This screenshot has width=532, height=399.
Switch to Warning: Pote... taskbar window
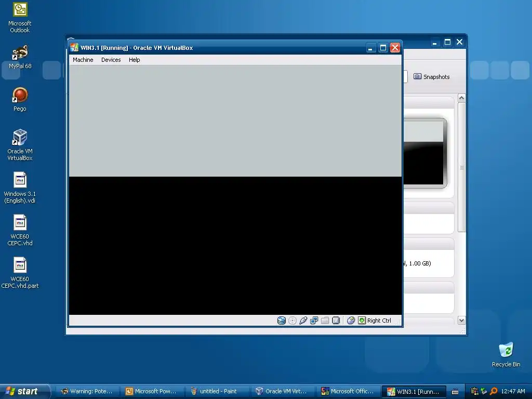[x=88, y=391]
